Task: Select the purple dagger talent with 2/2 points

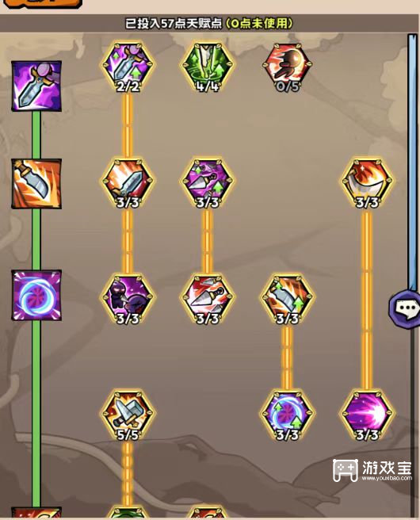Action: [x=128, y=67]
